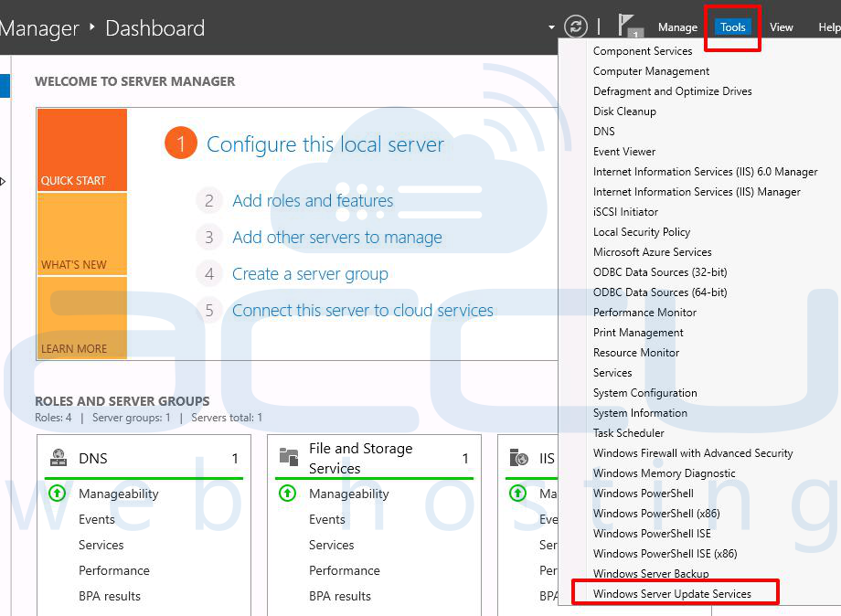Open Windows PowerShell ISE
The height and width of the screenshot is (616, 841).
[652, 534]
